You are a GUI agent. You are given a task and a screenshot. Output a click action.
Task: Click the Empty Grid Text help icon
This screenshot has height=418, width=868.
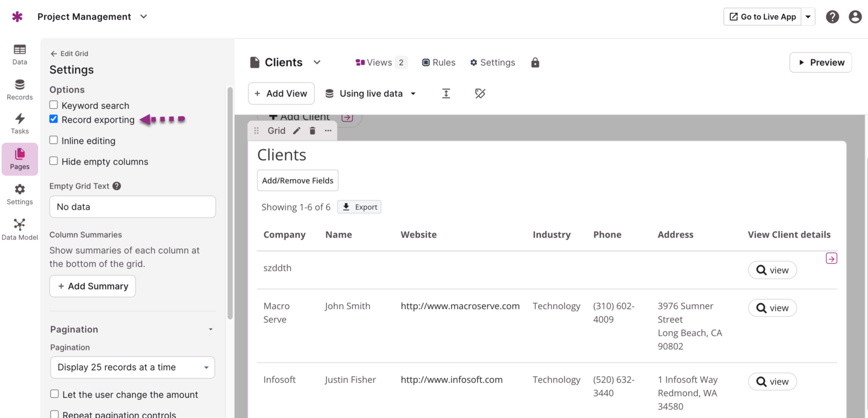(117, 186)
